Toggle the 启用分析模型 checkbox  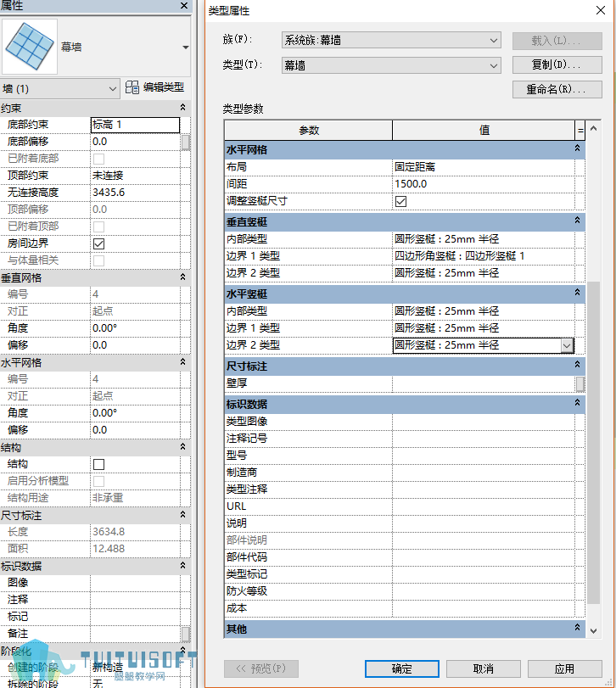pos(98,481)
